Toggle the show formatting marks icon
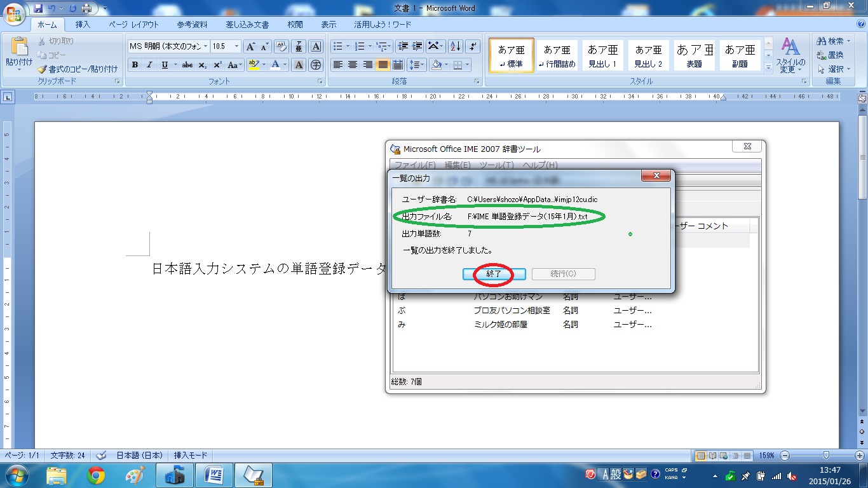 click(x=473, y=46)
